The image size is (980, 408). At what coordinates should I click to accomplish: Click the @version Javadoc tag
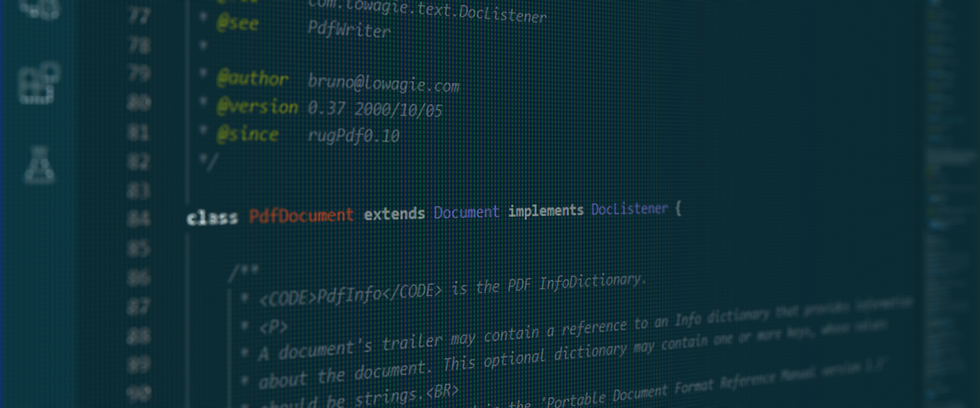257,107
